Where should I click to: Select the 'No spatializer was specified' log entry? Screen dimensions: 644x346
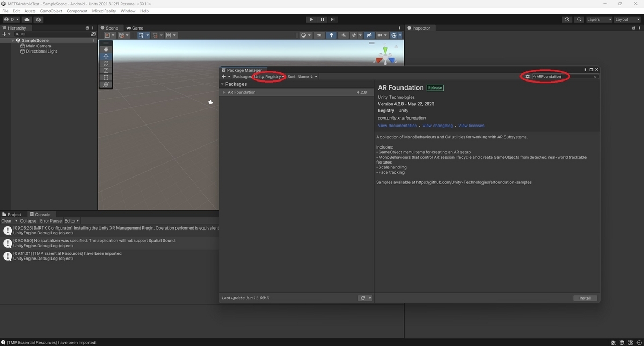tap(109, 243)
